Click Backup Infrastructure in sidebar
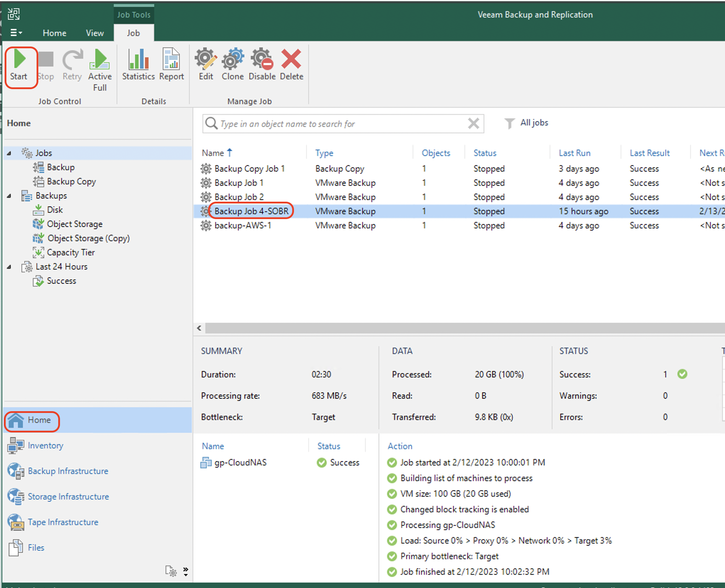 pyautogui.click(x=68, y=470)
